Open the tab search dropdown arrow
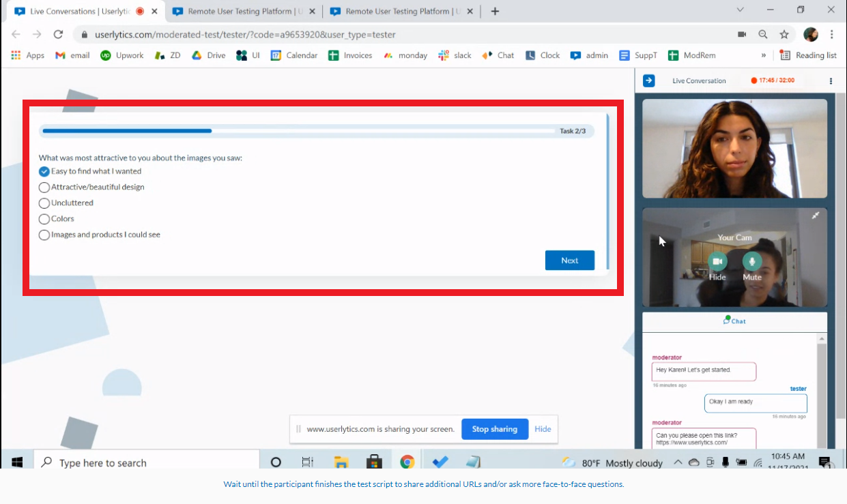 pos(741,10)
